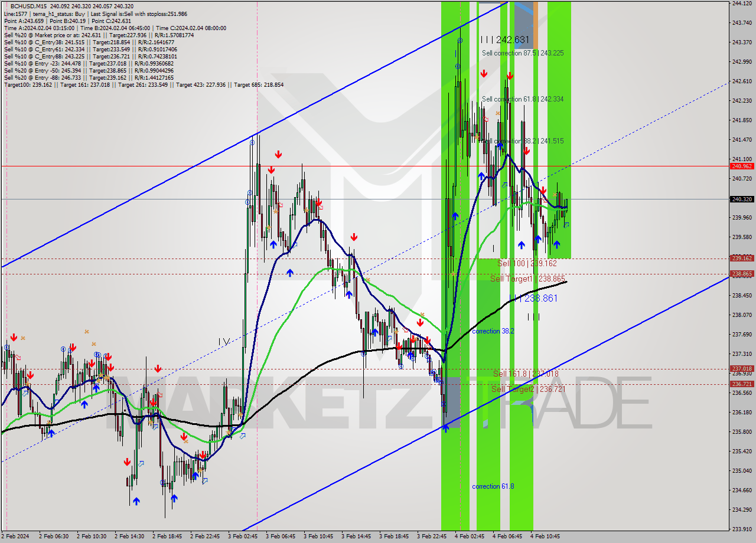The width and height of the screenshot is (756, 543).
Task: Click the BCHUSD,M15 symbol title text
Action: click(x=30, y=6)
